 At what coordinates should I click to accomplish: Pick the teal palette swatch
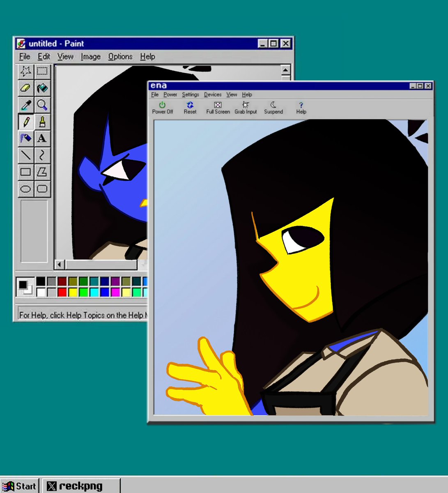(x=94, y=281)
